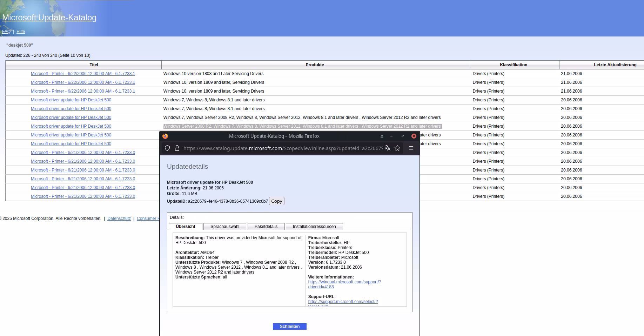Viewport: 644px width, 336px height.
Task: Click the padlock site security icon
Action: click(x=177, y=148)
